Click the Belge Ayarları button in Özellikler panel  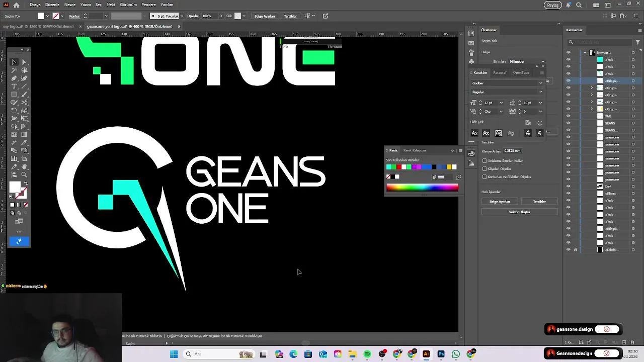click(500, 202)
